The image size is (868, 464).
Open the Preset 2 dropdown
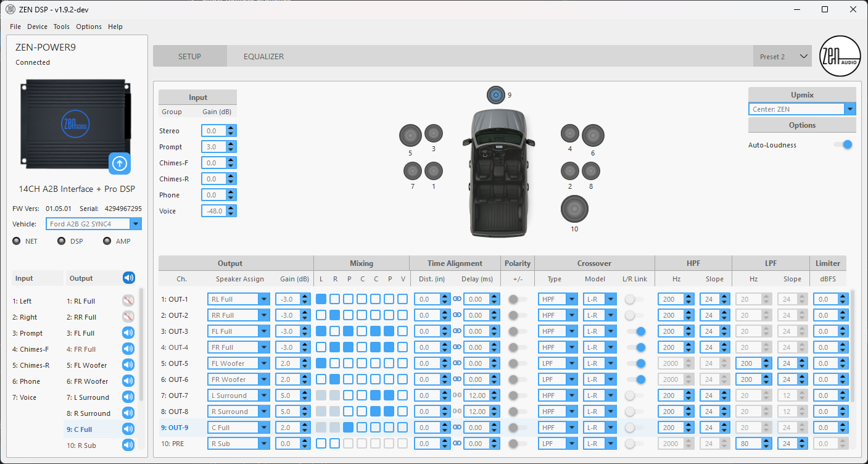point(782,56)
